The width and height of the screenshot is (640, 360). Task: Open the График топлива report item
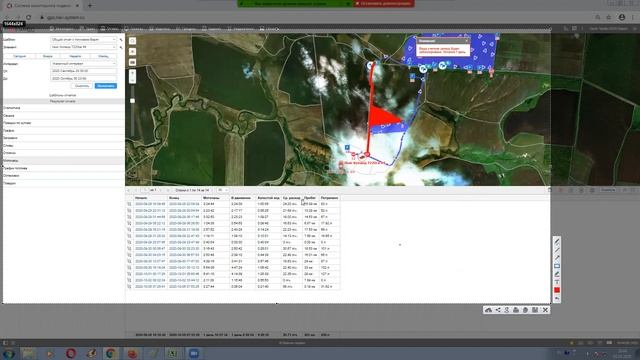pyautogui.click(x=63, y=168)
